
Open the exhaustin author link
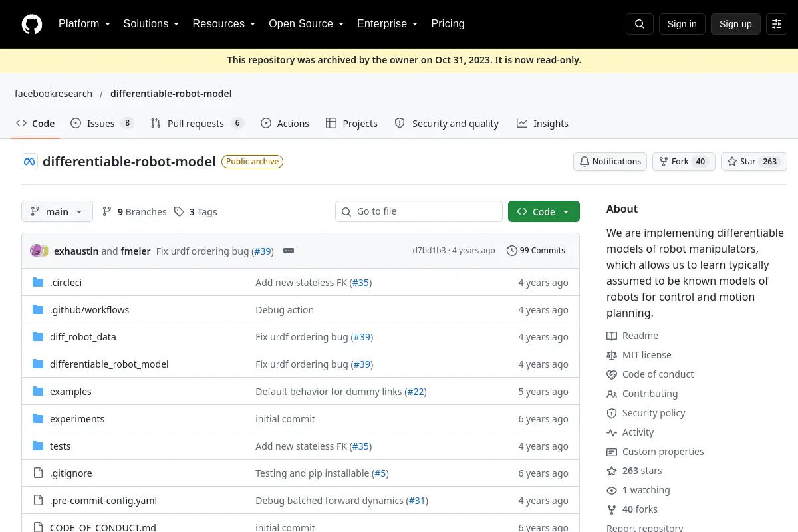click(76, 251)
